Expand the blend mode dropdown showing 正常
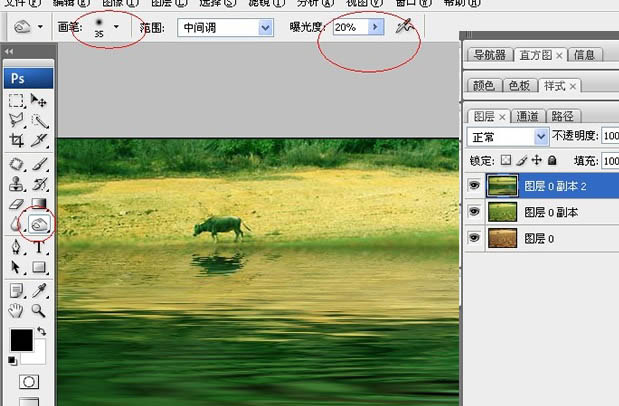 click(x=539, y=136)
